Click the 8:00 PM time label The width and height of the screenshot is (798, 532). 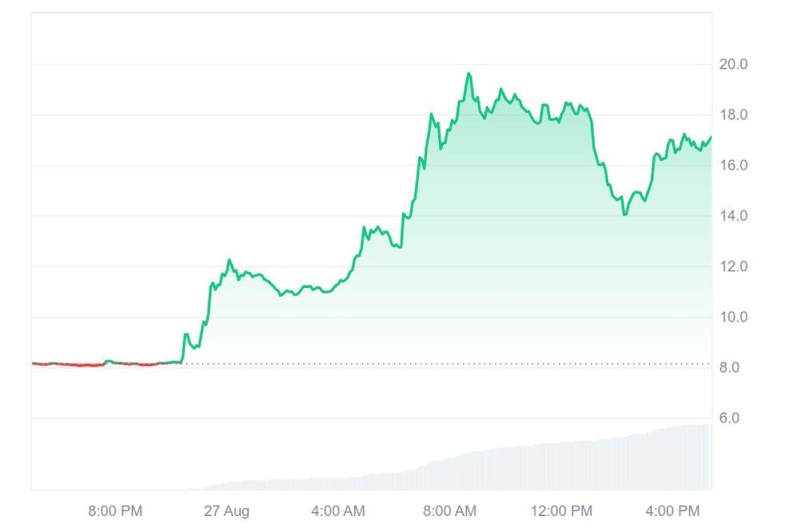point(115,510)
